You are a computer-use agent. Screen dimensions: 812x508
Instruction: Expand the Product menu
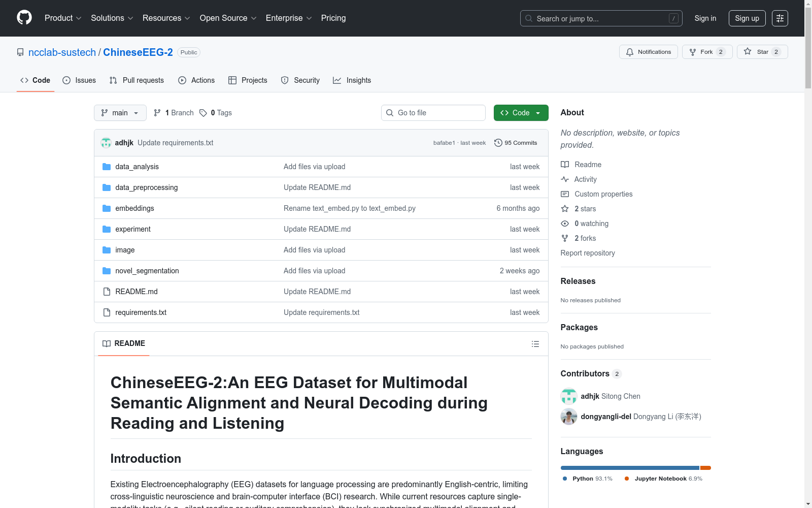click(x=63, y=18)
